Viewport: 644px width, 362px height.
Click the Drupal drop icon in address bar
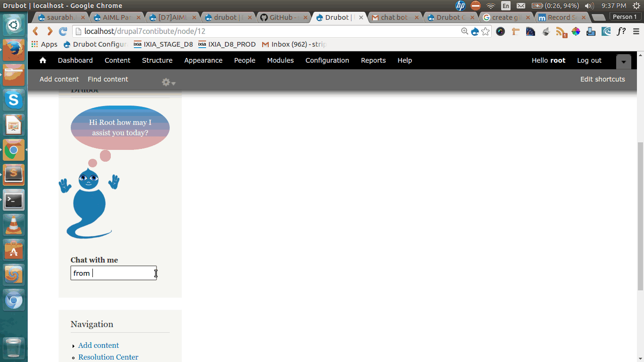475,31
